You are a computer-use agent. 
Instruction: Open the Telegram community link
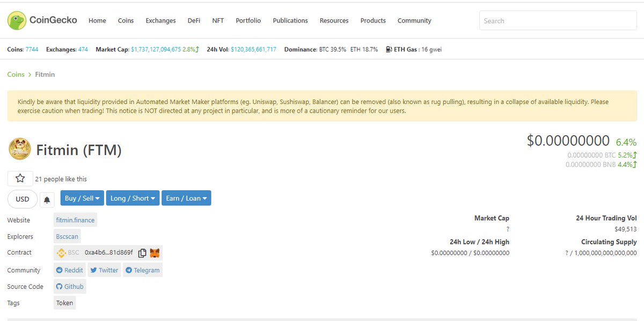pyautogui.click(x=143, y=270)
